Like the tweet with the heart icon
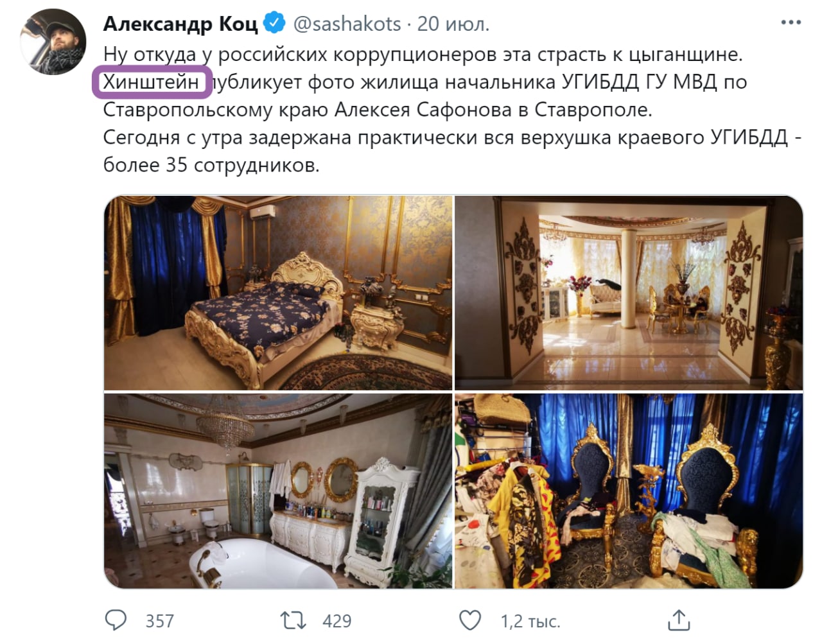Screen dimensions: 822x644 pyautogui.click(x=470, y=620)
